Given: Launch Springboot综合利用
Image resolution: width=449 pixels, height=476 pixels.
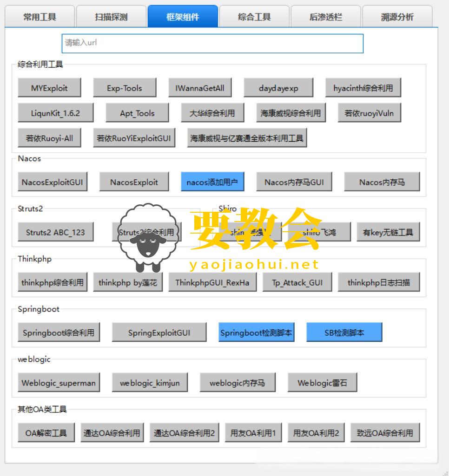Looking at the screenshot, I should (59, 333).
